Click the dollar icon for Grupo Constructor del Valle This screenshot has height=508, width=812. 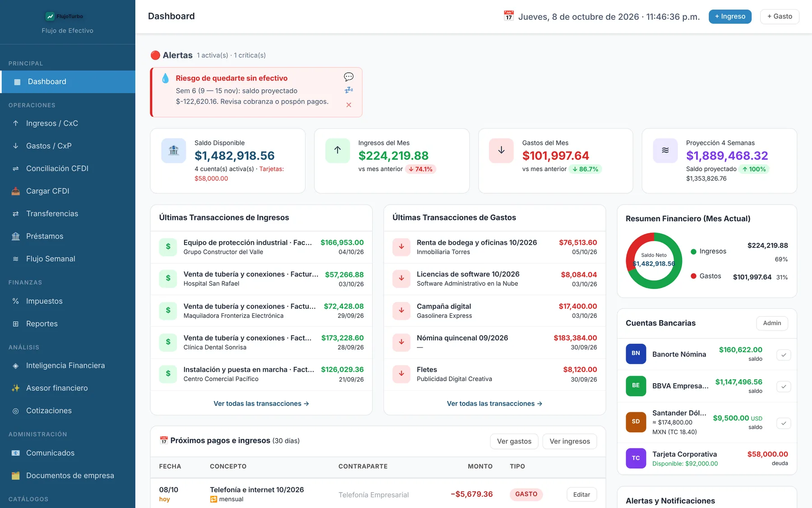click(168, 247)
